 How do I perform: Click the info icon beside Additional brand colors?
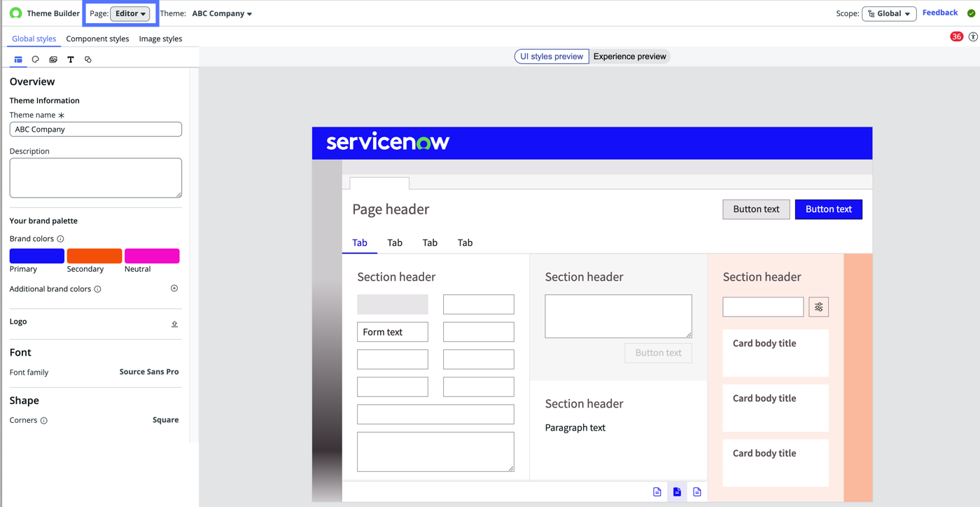[97, 289]
